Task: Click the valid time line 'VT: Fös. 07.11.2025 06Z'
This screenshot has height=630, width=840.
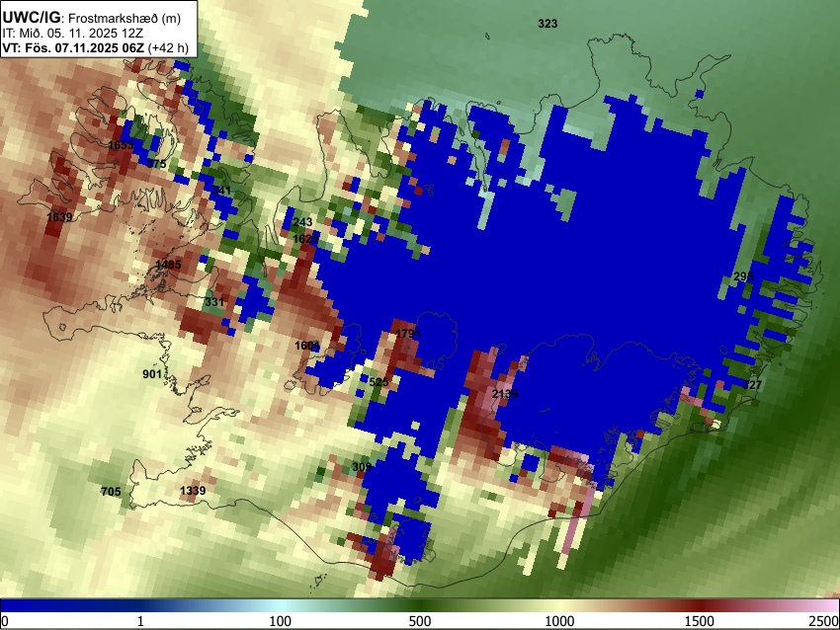Action: tap(73, 47)
